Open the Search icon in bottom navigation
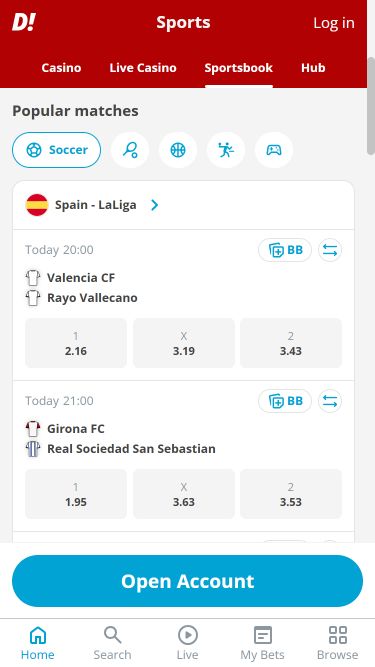This screenshot has height=667, width=375. 112,635
